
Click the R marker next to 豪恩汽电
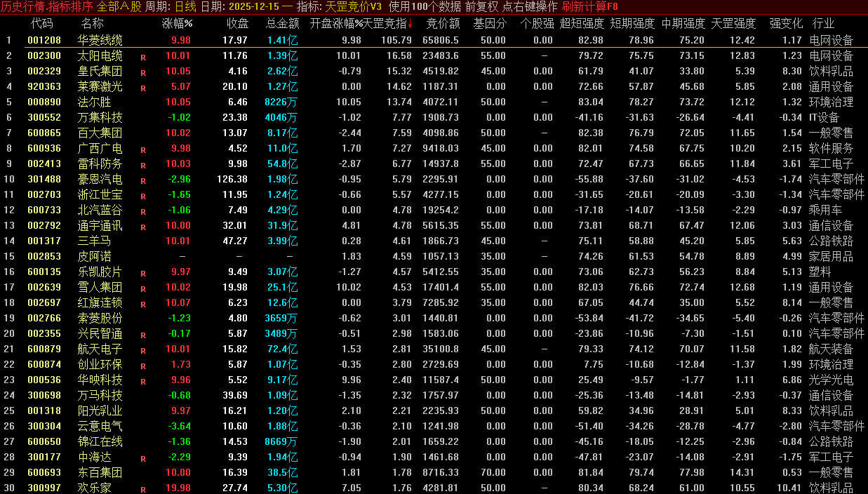(143, 180)
